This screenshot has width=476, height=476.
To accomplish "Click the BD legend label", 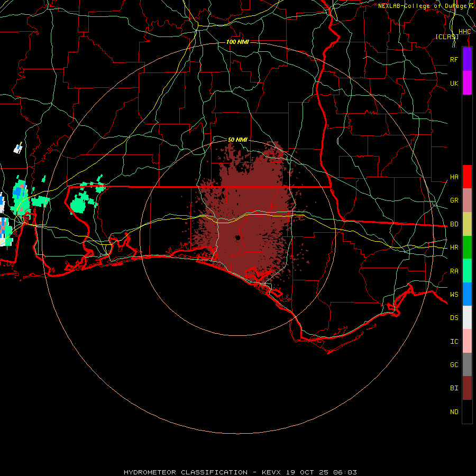I will [x=454, y=224].
